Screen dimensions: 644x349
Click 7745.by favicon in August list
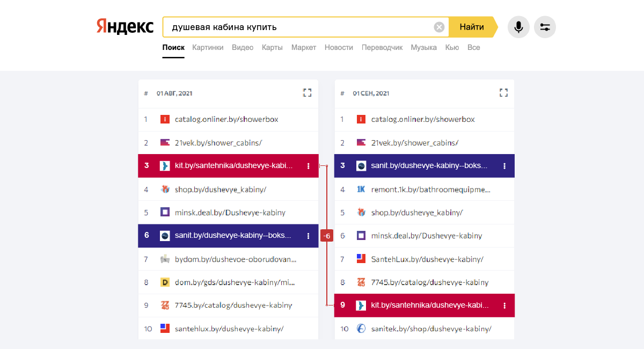point(165,305)
